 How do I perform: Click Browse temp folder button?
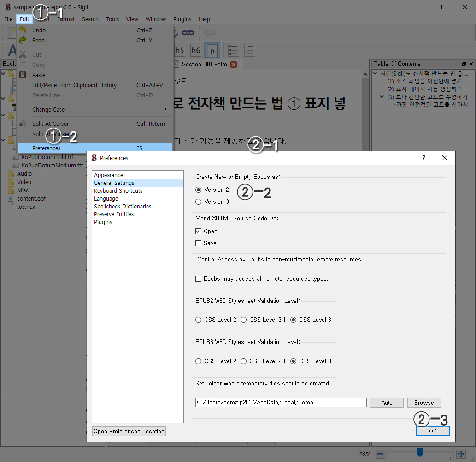pyautogui.click(x=424, y=403)
